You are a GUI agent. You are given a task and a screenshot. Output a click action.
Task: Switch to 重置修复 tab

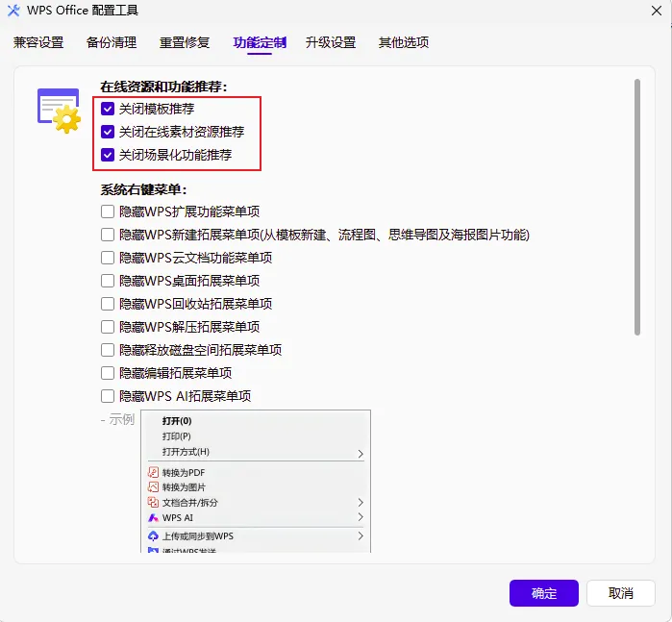tap(185, 42)
